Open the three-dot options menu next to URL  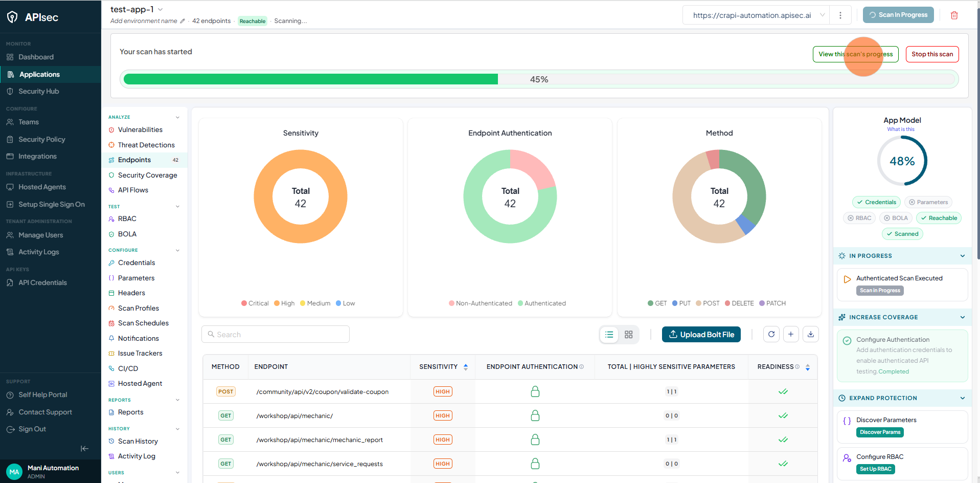coord(840,15)
